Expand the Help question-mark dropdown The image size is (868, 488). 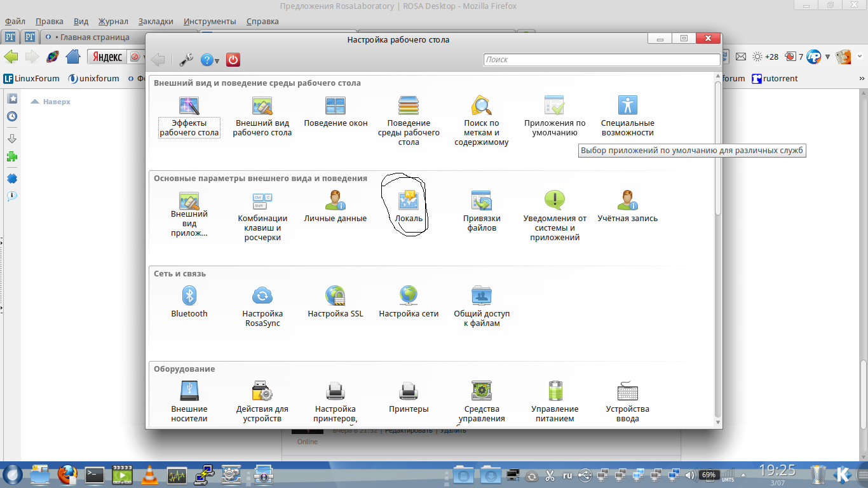[x=210, y=60]
